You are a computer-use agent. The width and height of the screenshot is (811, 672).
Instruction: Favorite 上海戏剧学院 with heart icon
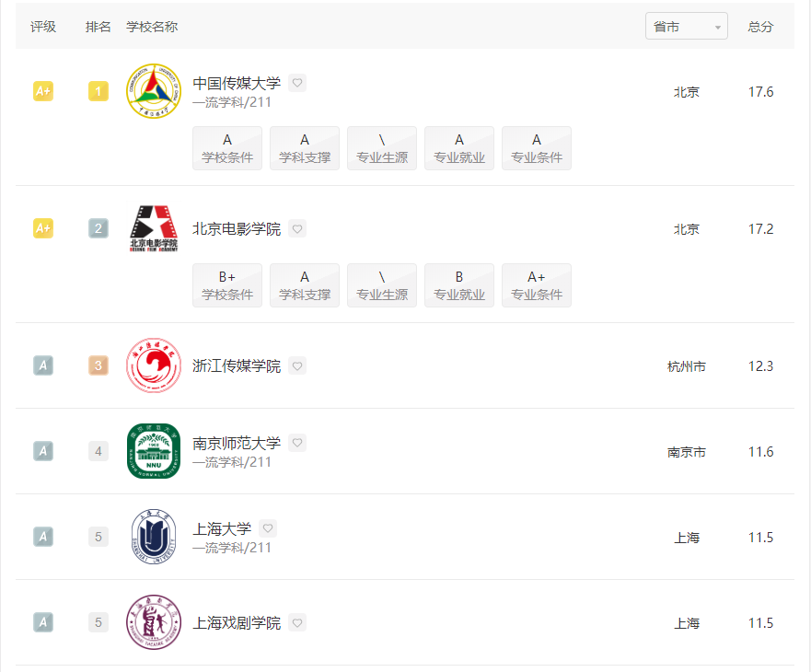coord(297,623)
